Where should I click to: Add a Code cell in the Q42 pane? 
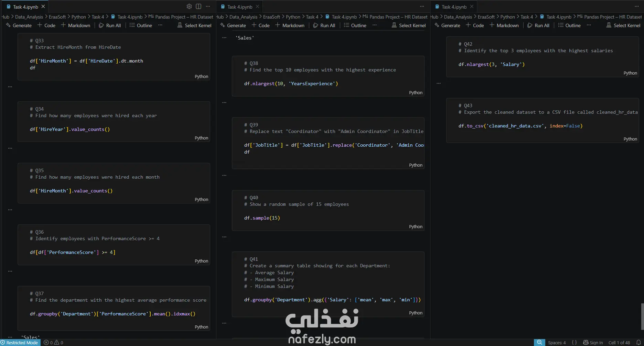(x=475, y=25)
